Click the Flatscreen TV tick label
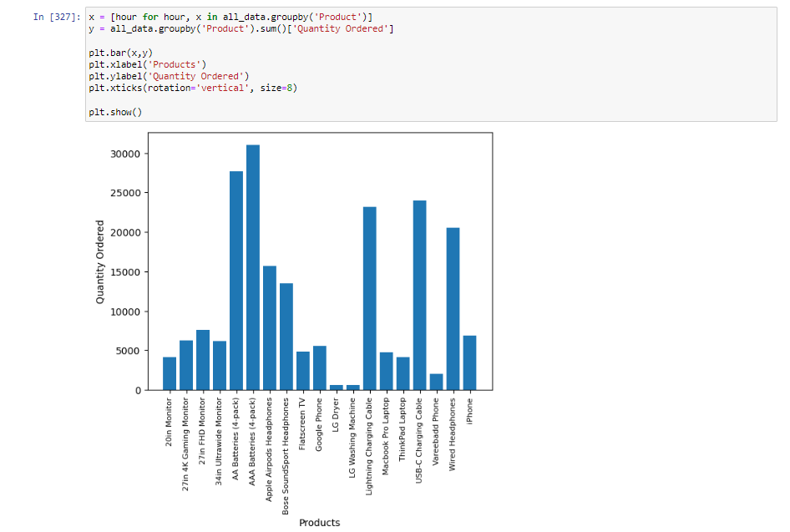The height and width of the screenshot is (532, 790). pos(302,424)
